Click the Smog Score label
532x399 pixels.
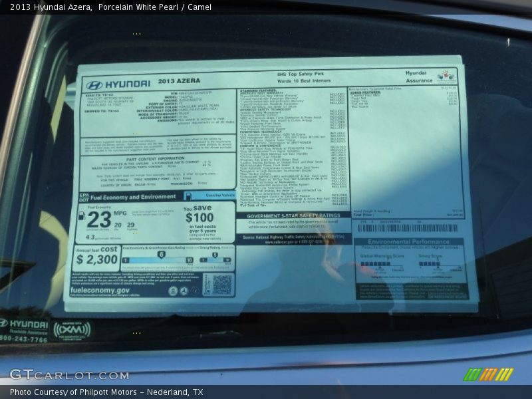coord(430,256)
